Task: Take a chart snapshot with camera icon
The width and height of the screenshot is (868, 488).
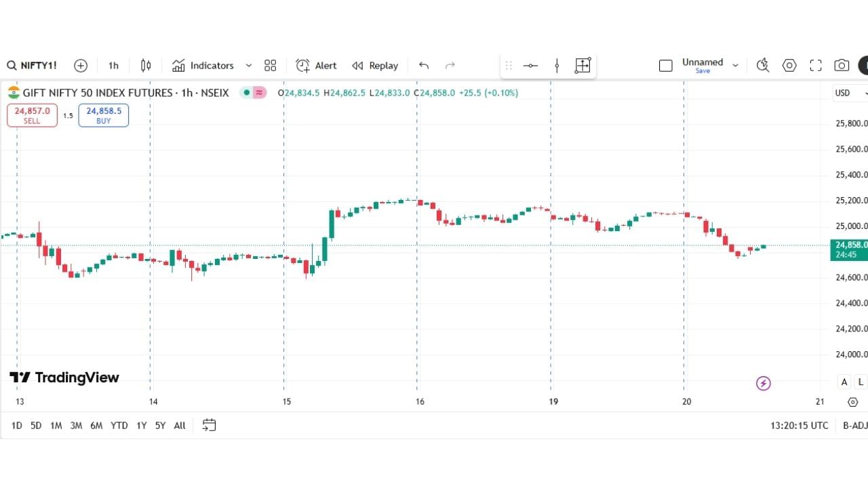Action: click(842, 66)
